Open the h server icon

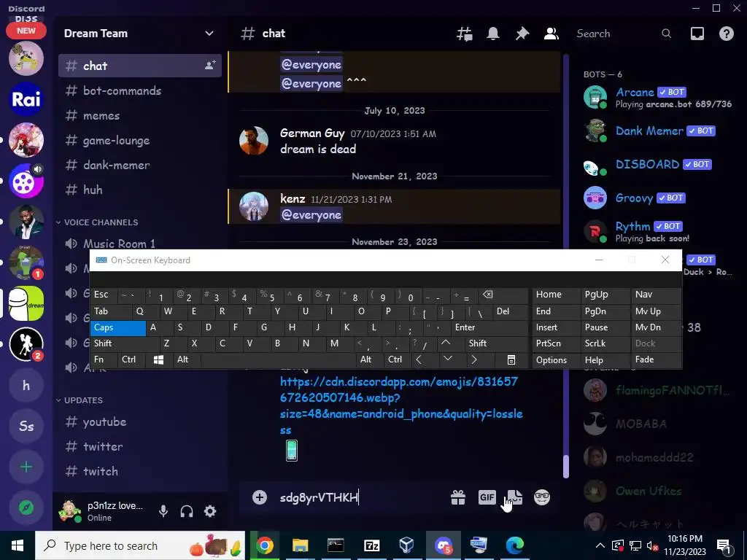point(26,385)
